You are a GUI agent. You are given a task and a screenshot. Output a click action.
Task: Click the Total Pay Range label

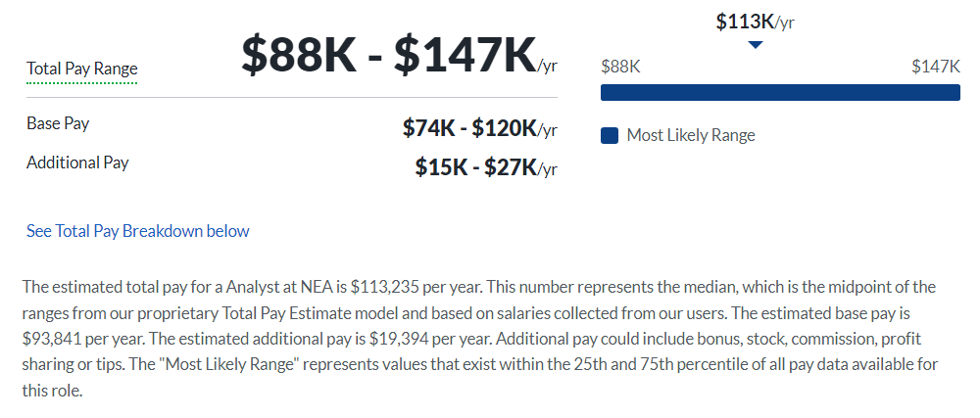tap(82, 69)
